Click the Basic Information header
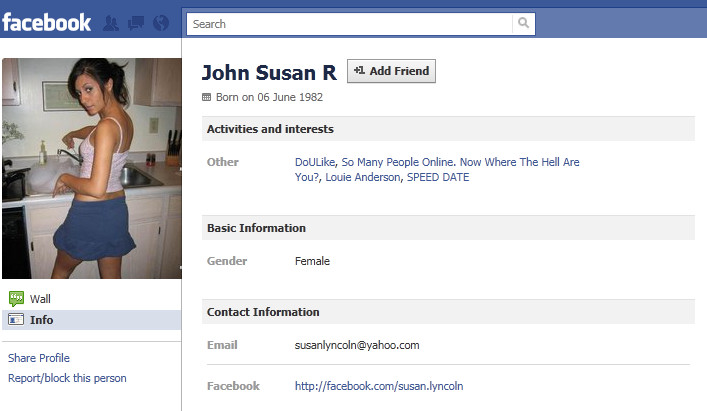This screenshot has width=707, height=411. 448,228
